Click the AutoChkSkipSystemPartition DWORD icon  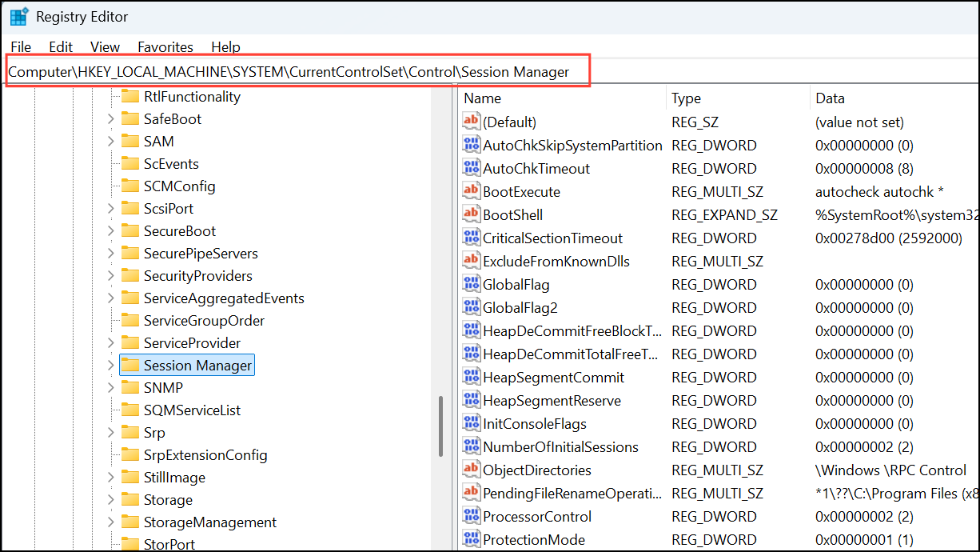click(471, 145)
